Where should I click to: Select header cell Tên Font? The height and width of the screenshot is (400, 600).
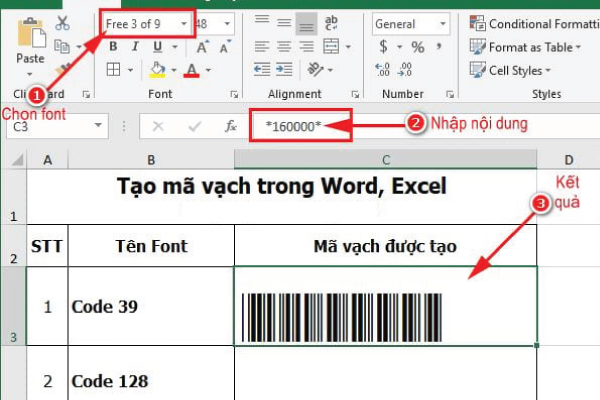click(151, 246)
